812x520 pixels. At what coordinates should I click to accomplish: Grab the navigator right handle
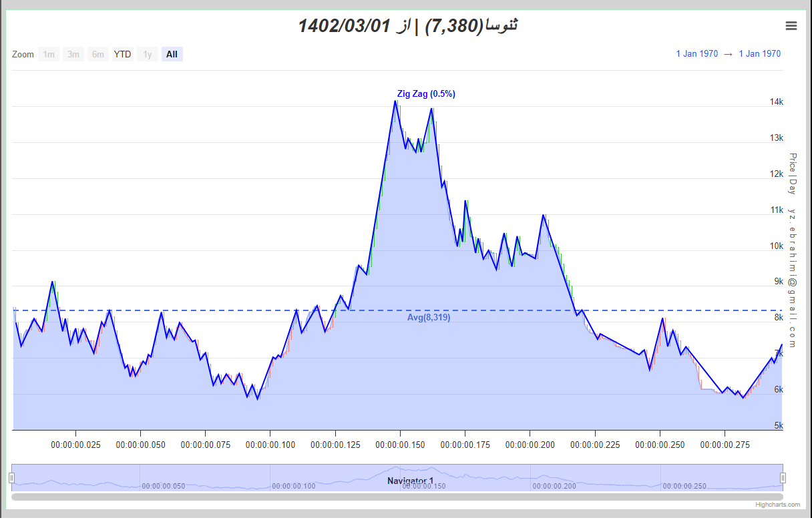[x=783, y=477]
